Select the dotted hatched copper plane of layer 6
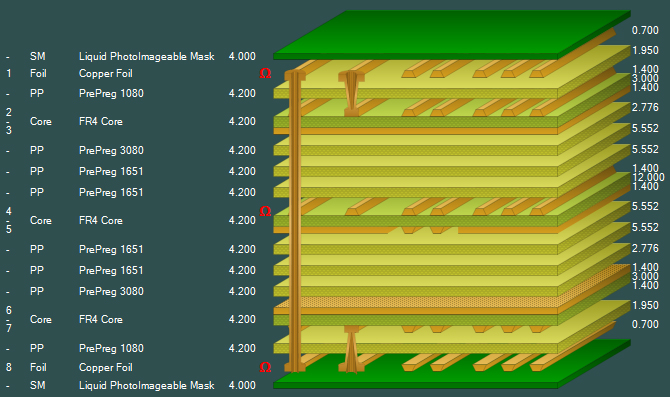 point(452,289)
